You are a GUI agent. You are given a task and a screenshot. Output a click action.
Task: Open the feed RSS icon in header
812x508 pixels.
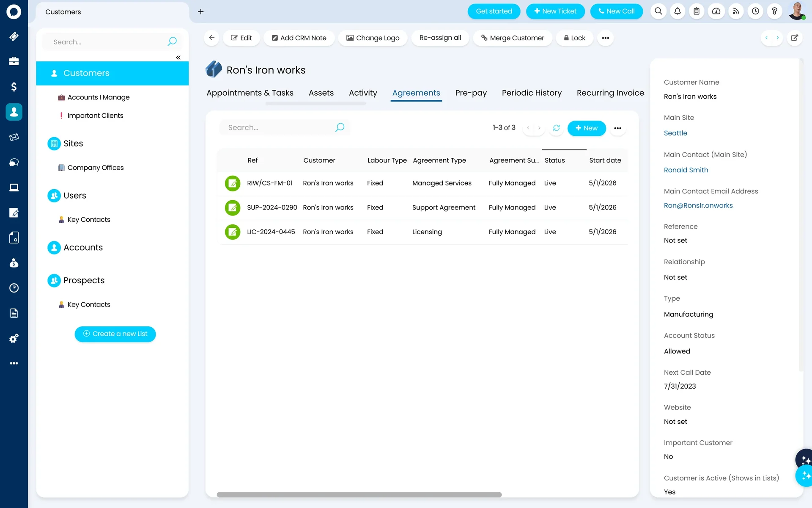pyautogui.click(x=736, y=11)
